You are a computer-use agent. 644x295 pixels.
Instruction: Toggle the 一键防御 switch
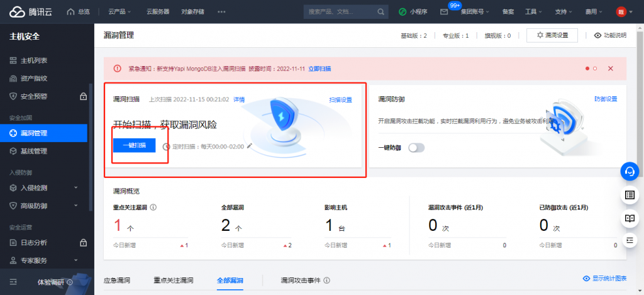point(416,147)
